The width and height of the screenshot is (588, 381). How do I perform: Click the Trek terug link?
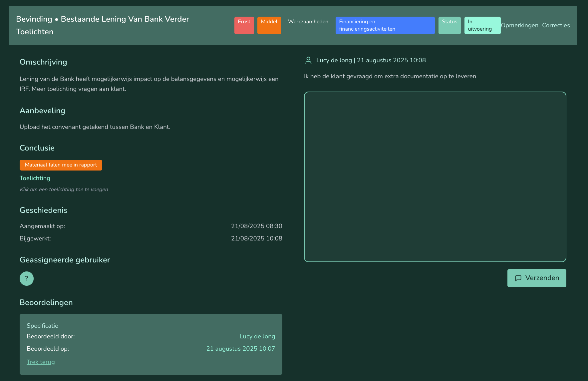point(41,362)
